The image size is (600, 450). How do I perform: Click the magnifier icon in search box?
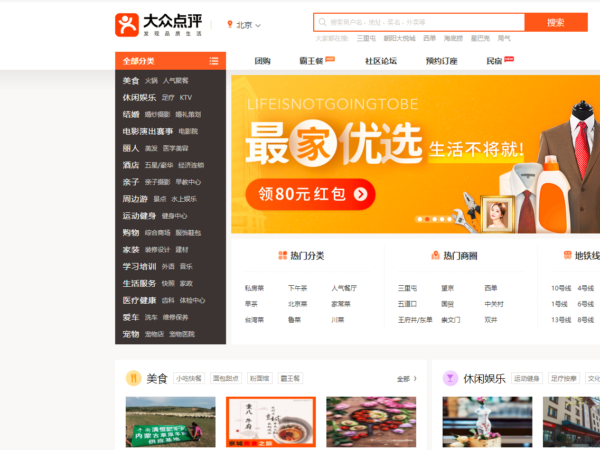click(x=322, y=22)
